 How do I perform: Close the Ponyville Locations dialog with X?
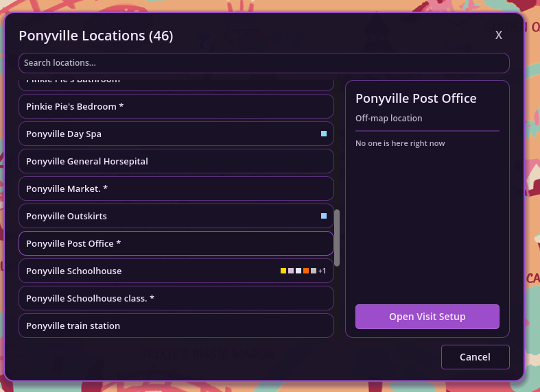499,35
